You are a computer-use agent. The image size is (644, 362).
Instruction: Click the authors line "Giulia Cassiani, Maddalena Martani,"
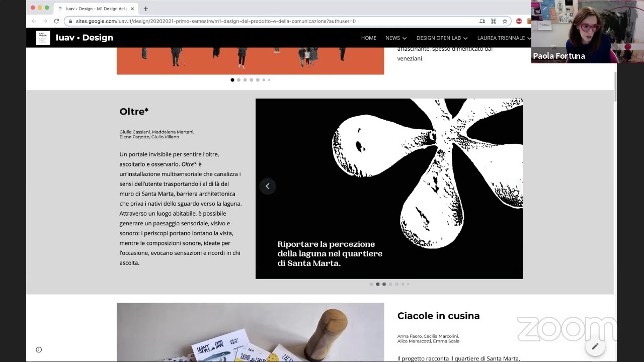click(156, 132)
